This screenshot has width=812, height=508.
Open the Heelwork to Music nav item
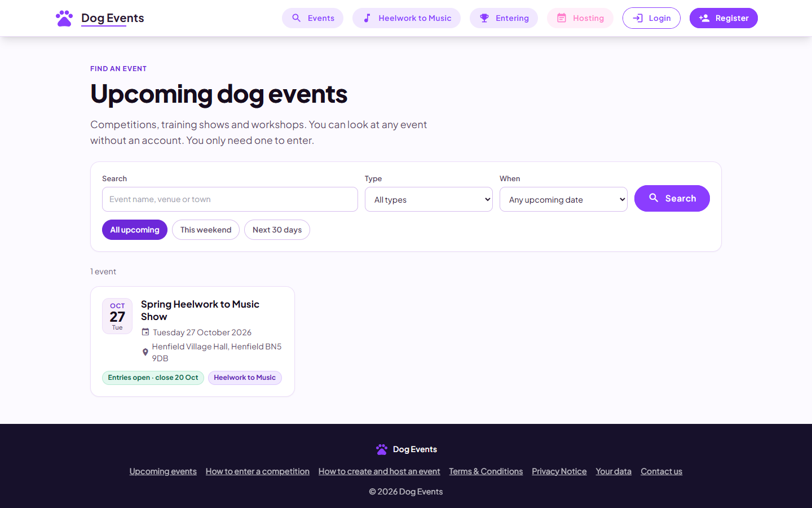[407, 18]
